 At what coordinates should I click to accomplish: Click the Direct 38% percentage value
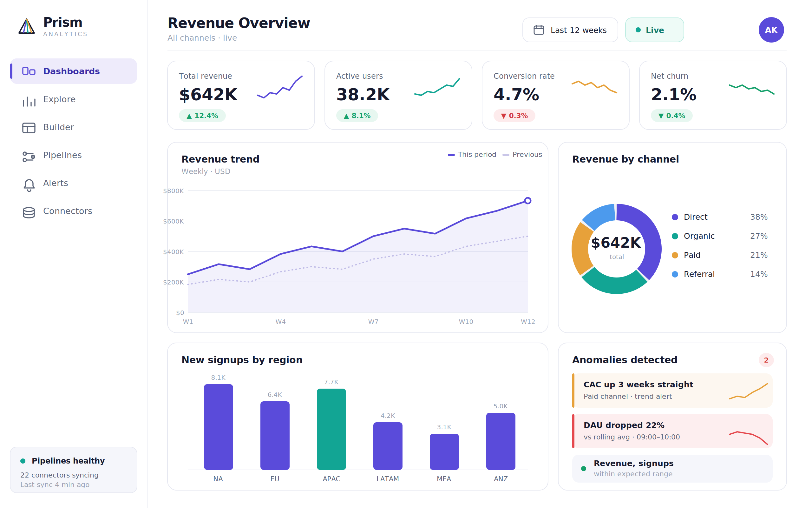(759, 217)
